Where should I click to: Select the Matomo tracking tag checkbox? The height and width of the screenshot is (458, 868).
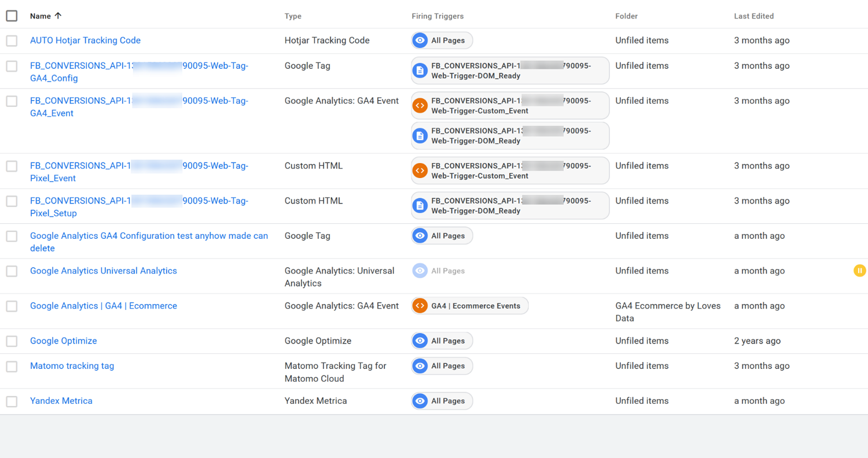point(12,366)
